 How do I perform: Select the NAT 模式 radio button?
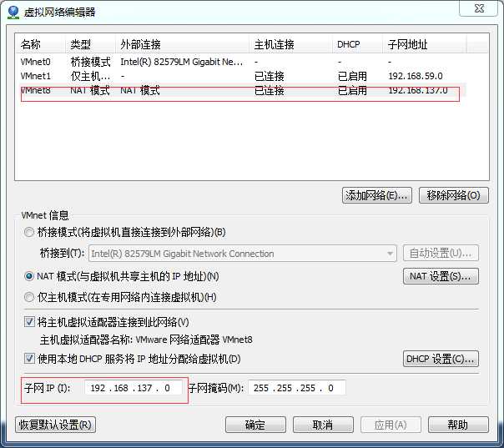coord(29,276)
